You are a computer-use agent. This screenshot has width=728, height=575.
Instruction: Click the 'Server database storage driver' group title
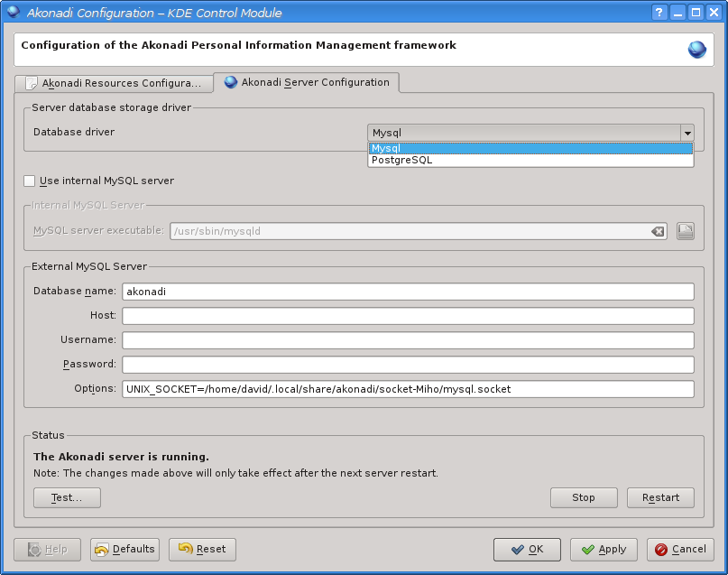[x=112, y=107]
